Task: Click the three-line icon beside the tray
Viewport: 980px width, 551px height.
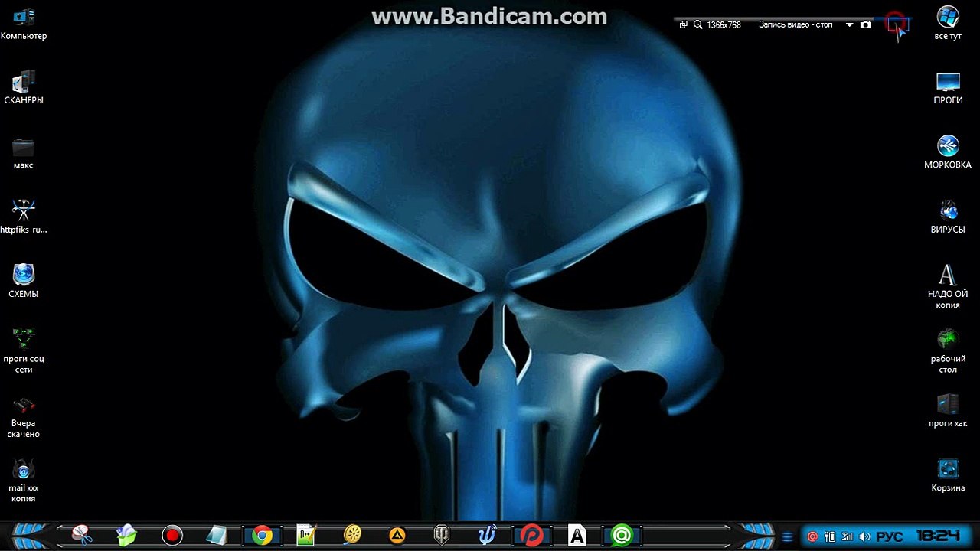Action: pyautogui.click(x=787, y=536)
